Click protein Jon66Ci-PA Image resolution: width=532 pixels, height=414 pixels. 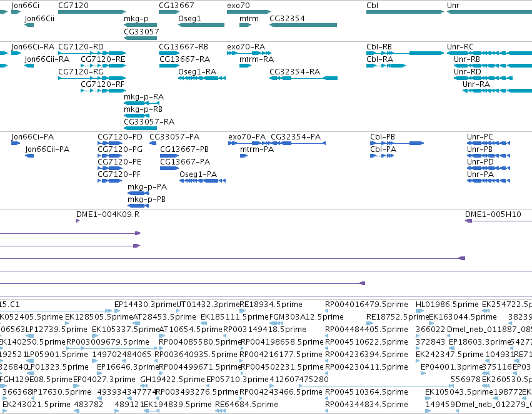pos(33,137)
